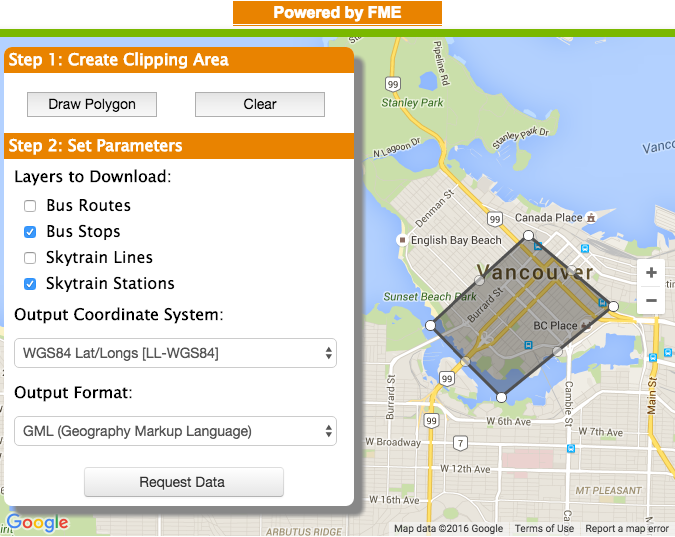Open the Output Coordinate System dropdown

175,353
